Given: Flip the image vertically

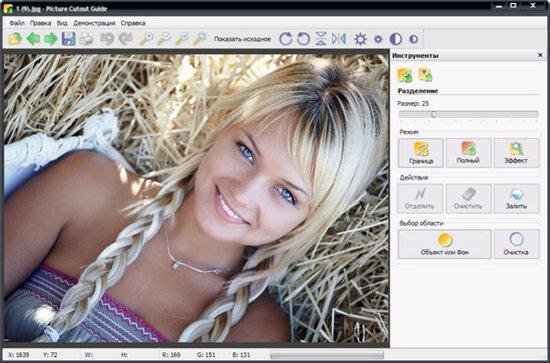Looking at the screenshot, I should tap(321, 39).
